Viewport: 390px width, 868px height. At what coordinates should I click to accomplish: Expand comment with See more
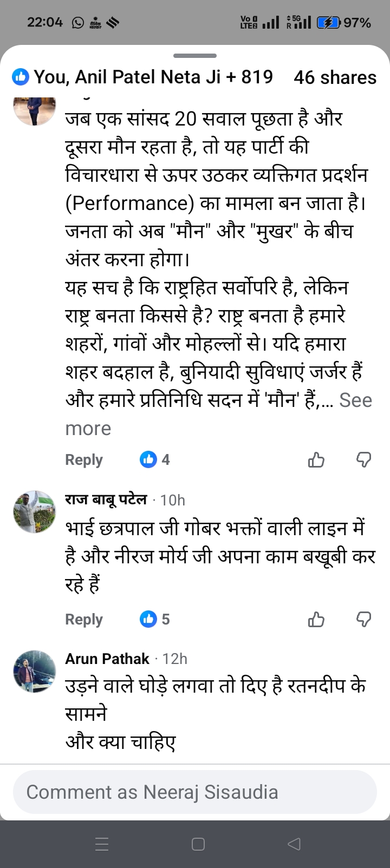pos(355,401)
